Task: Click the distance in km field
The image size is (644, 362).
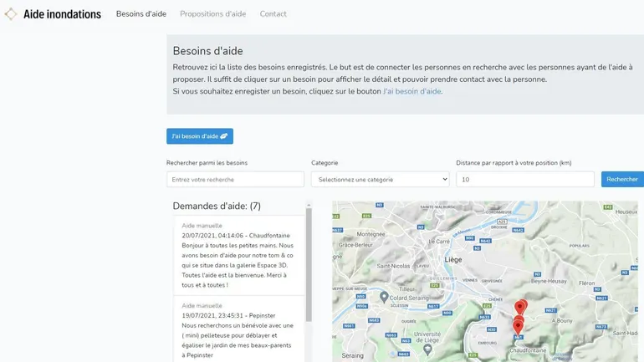Action: point(524,179)
